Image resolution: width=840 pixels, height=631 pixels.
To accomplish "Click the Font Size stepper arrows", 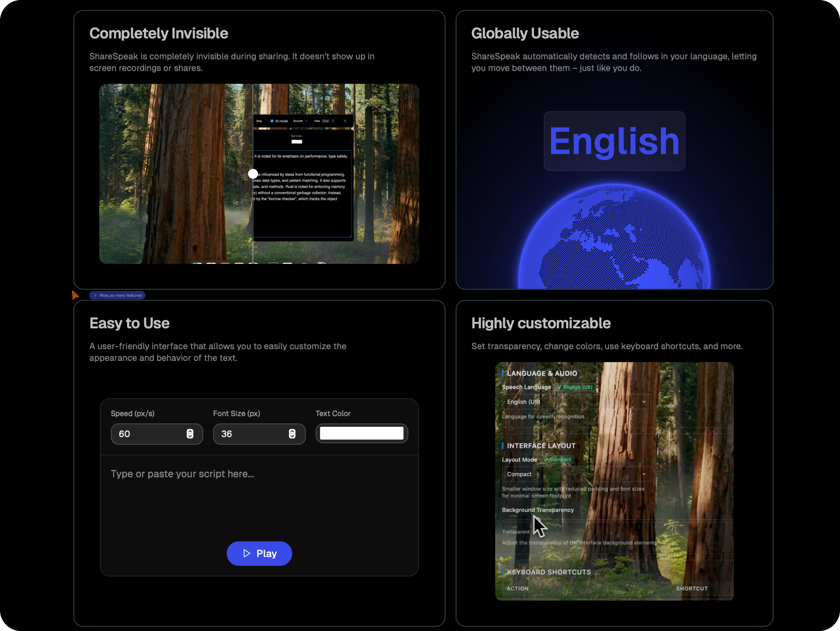I will pos(292,434).
